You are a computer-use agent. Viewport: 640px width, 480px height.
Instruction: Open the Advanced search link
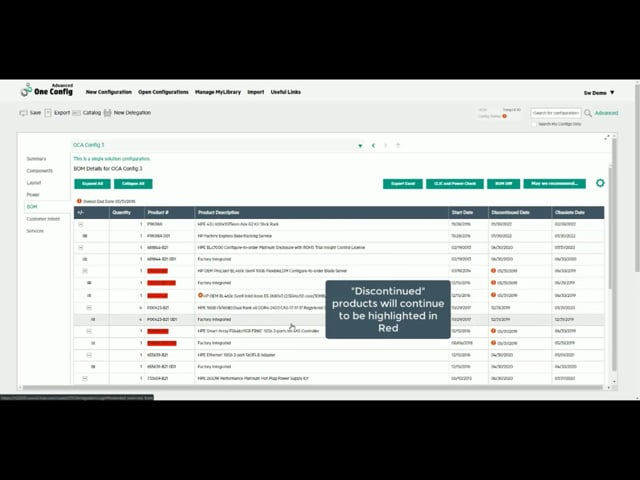(606, 113)
